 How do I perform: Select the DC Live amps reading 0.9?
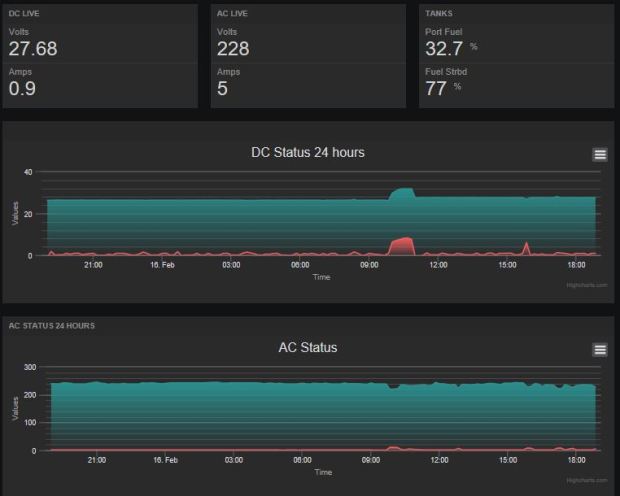pyautogui.click(x=21, y=90)
